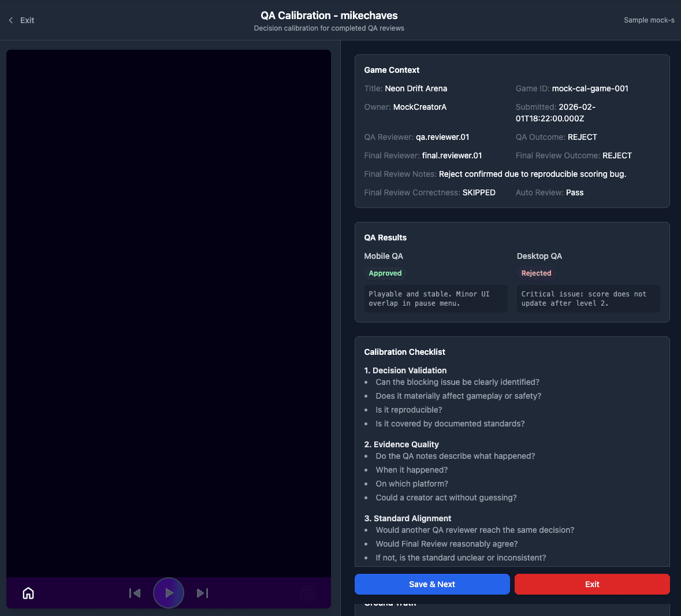Start the game preview with Play
Screen dimensions: 681x616
pos(169,593)
